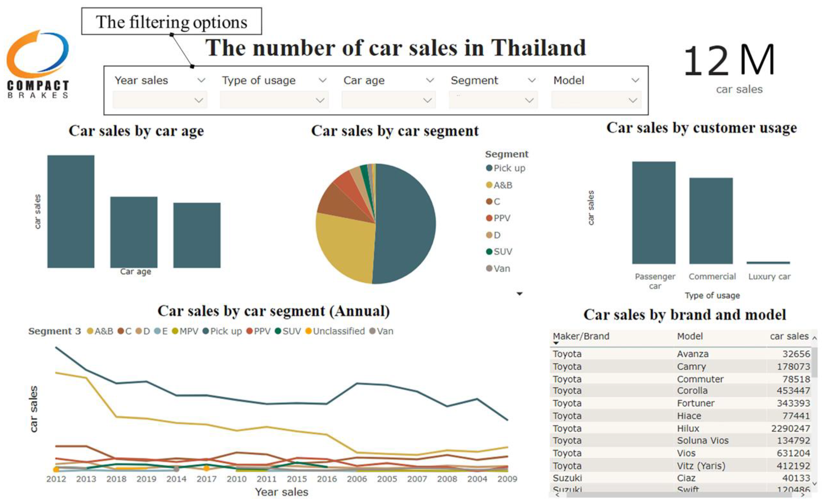This screenshot has height=504, width=825.
Task: Open the Year sales dropdown box
Action: click(160, 100)
